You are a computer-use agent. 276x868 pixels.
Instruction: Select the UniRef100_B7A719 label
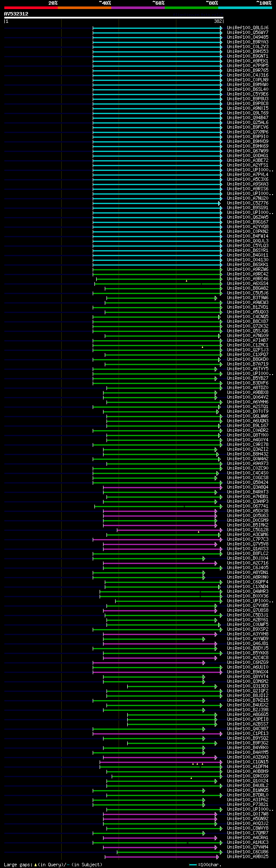tap(248, 364)
